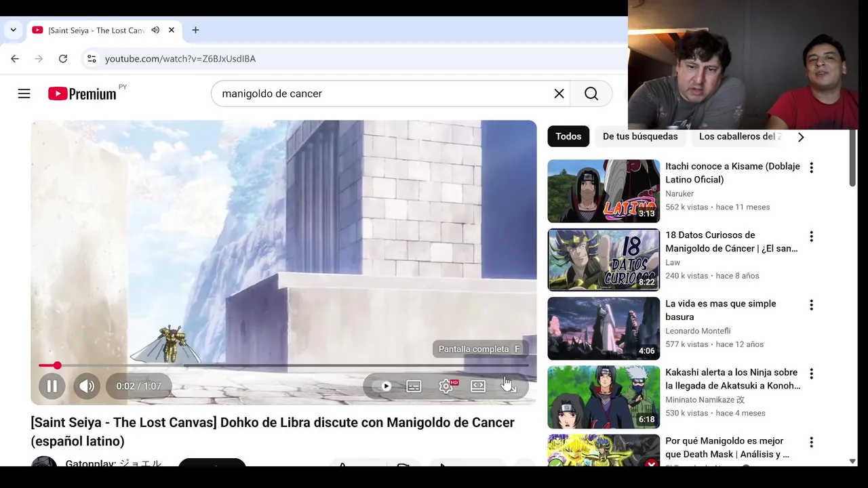Show more filter chips arrow
Viewport: 868px width, 488px height.
point(801,137)
